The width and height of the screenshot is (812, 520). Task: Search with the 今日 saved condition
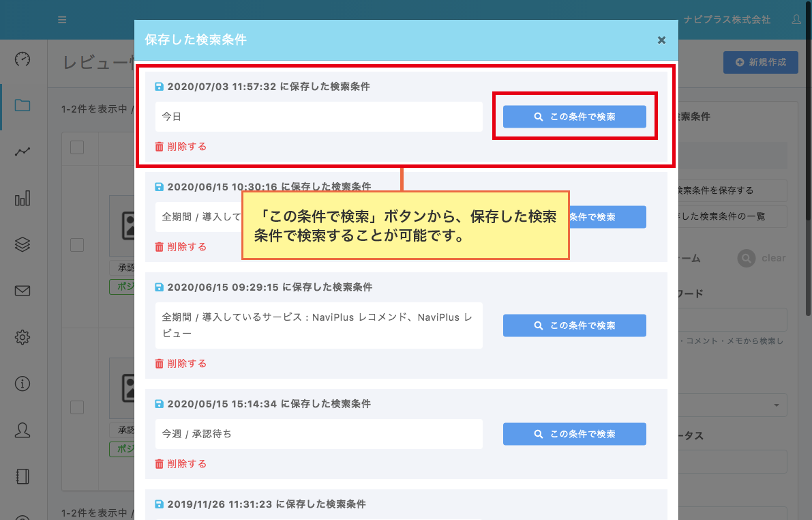tap(574, 117)
